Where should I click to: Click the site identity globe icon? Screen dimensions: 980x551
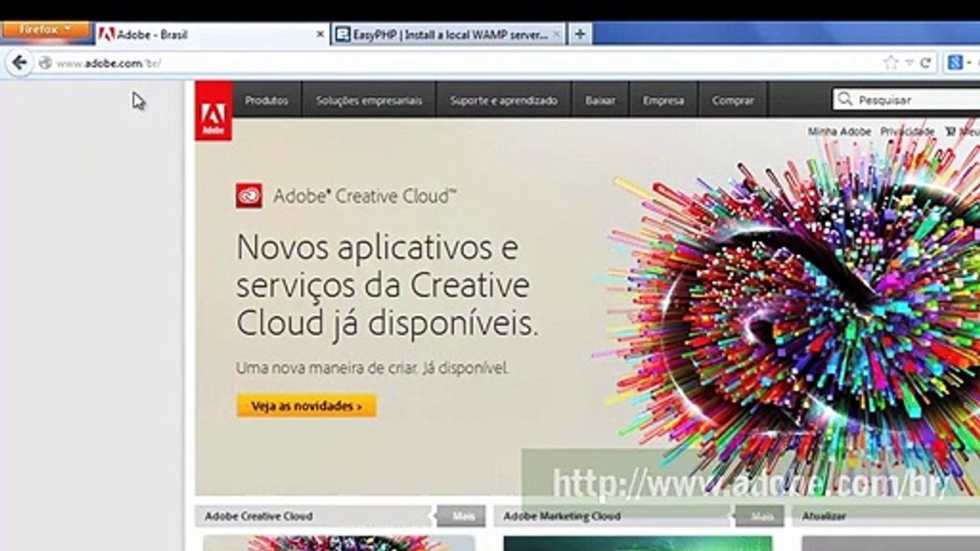click(45, 63)
